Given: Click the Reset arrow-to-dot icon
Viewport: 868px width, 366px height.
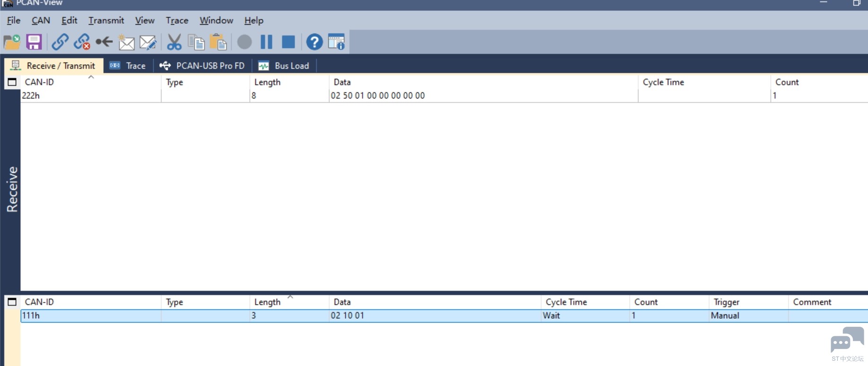Looking at the screenshot, I should pyautogui.click(x=104, y=42).
